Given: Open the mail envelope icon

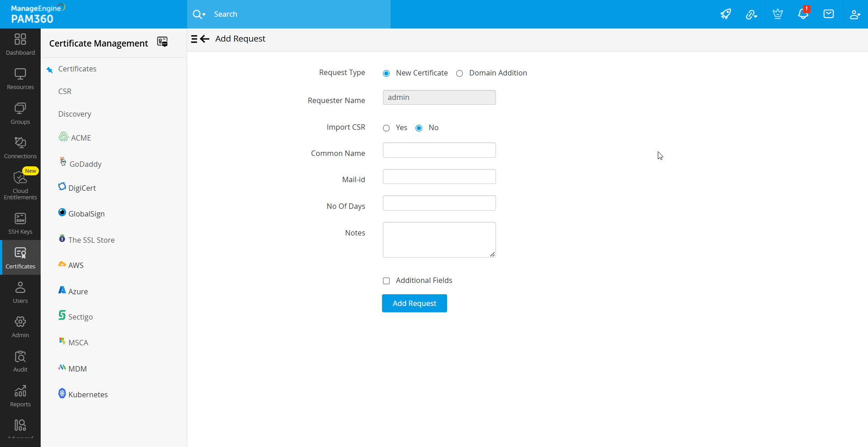Looking at the screenshot, I should [828, 14].
